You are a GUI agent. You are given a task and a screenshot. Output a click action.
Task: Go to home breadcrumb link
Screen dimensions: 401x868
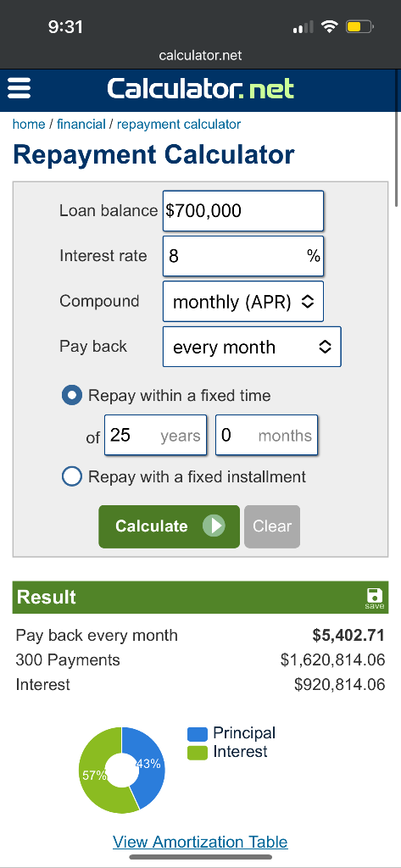coord(29,124)
